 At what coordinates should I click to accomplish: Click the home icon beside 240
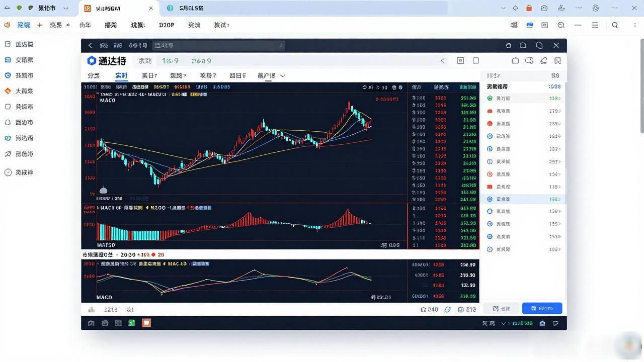(424, 310)
